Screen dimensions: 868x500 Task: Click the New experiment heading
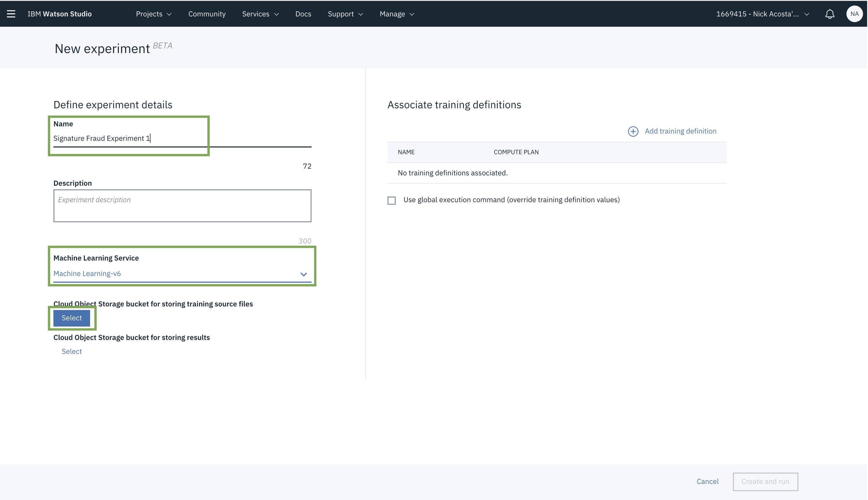[102, 49]
